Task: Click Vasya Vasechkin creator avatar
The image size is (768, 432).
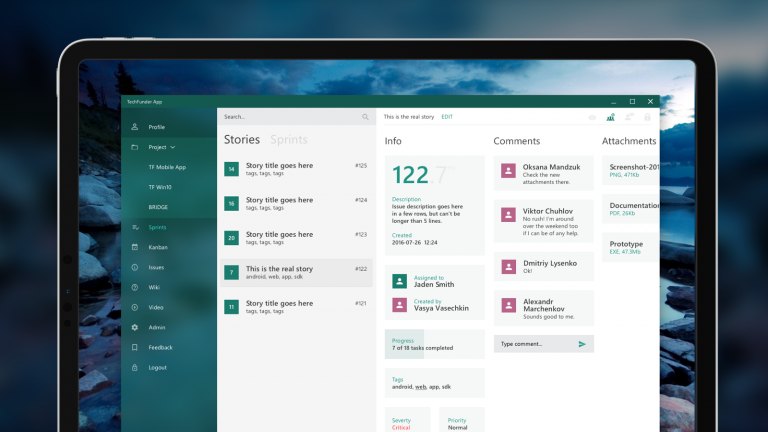Action: [400, 305]
